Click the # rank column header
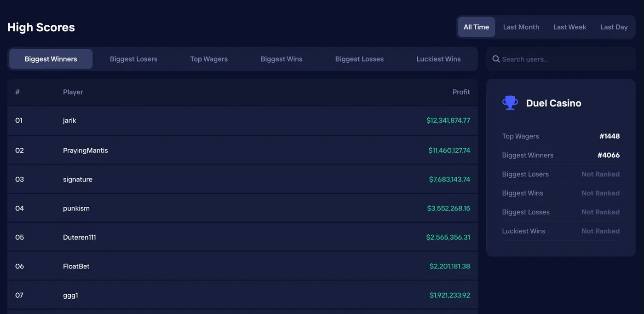This screenshot has height=314, width=644. coord(17,92)
